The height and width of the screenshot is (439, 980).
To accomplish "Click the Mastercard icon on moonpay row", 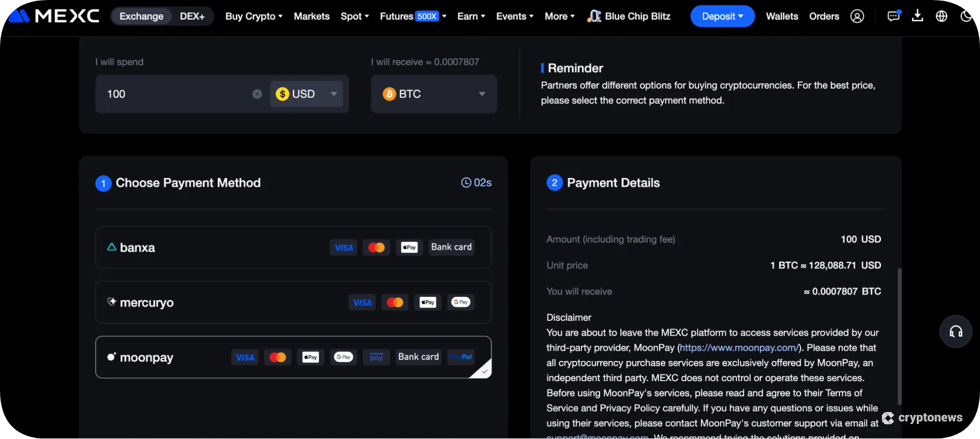I will [278, 358].
